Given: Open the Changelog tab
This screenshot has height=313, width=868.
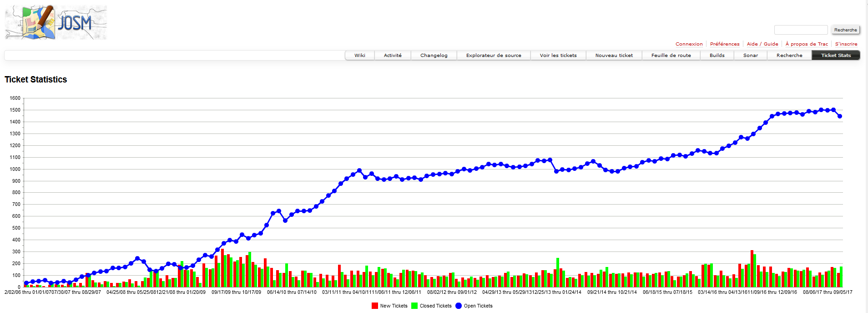Looking at the screenshot, I should click(434, 56).
